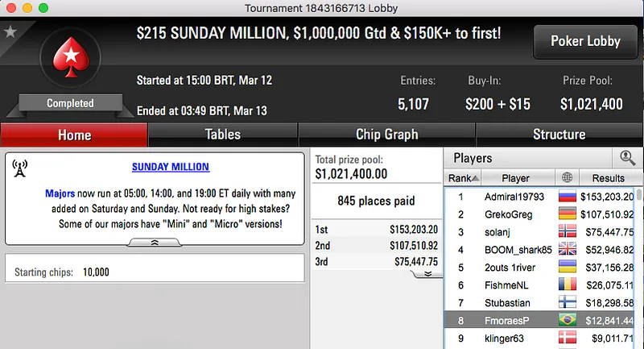Sort by the Rank column header
Image resolution: width=644 pixels, height=349 pixels.
(x=464, y=177)
